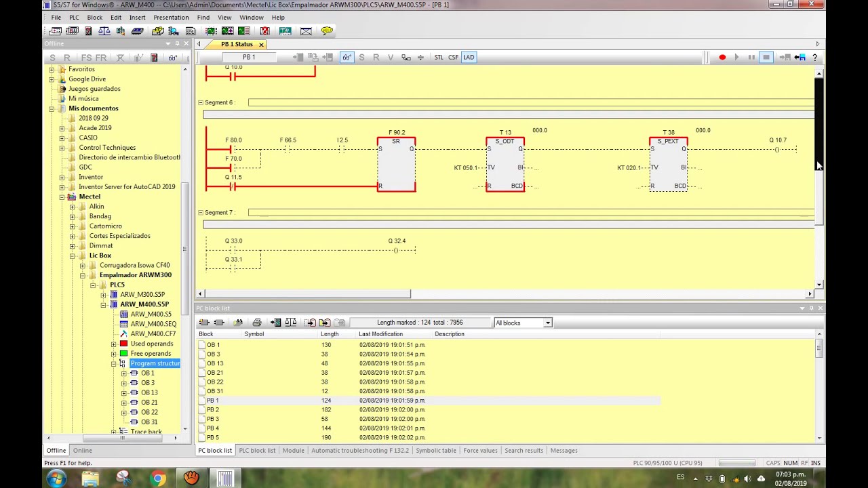Screen dimensions: 868x488
Task: Collapse the Mis documentos tree node
Action: click(52, 108)
